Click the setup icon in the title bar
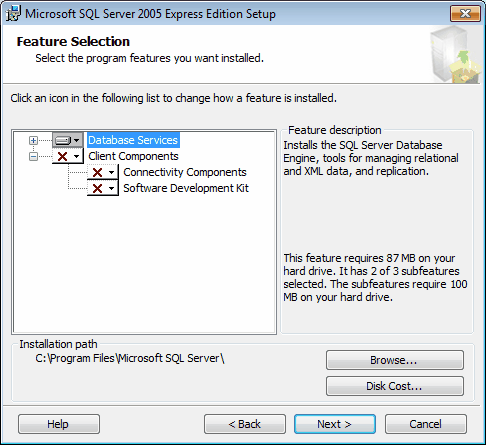The height and width of the screenshot is (445, 486). tap(13, 14)
